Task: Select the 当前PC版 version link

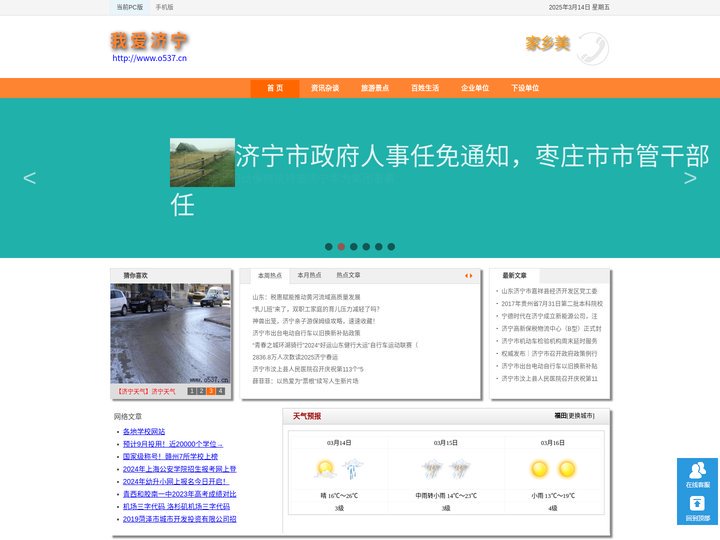Action: click(129, 7)
